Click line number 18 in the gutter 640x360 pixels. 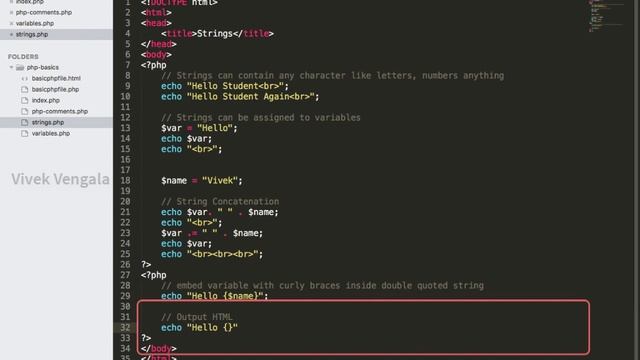[x=125, y=180]
